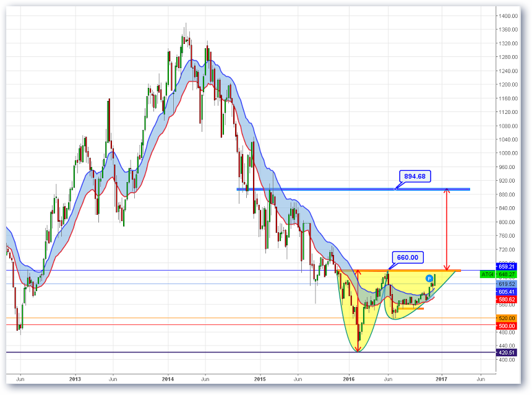The image size is (532, 395).
Task: Click the 1320.00 price axis label
Action: click(508, 43)
